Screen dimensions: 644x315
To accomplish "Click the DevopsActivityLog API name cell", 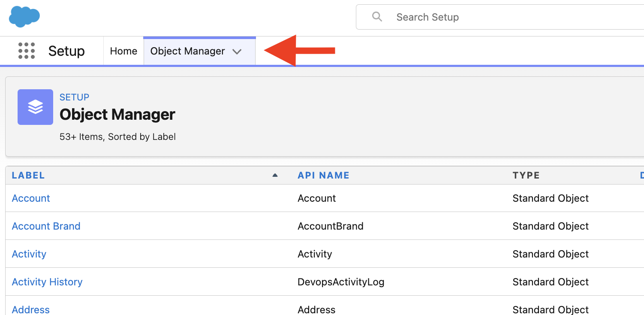I will point(341,282).
